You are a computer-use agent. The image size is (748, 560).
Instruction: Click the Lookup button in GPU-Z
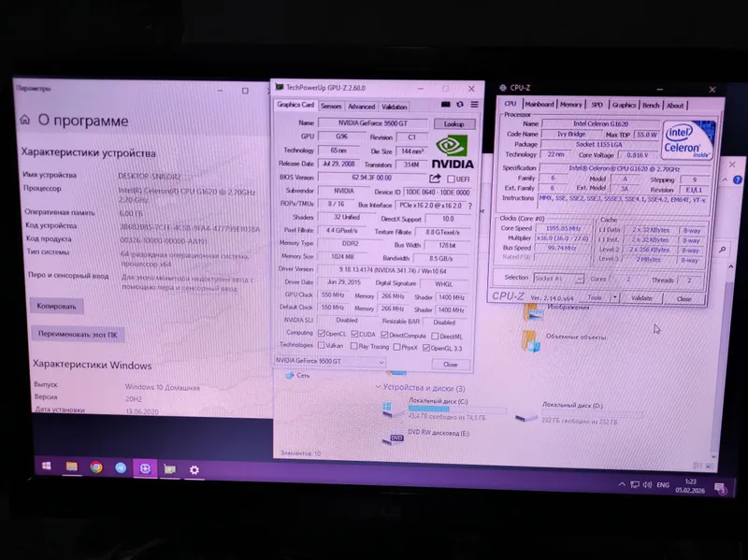click(x=454, y=124)
